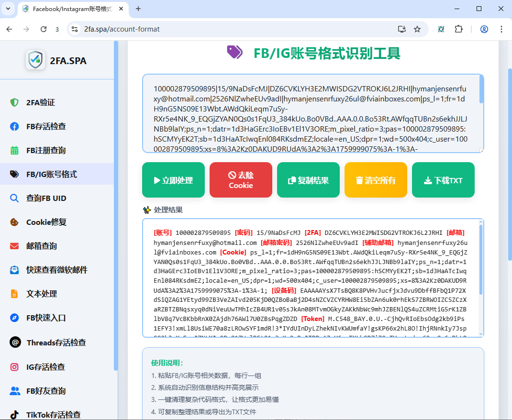Click the calendar icon beside FB注册查询
Screen dimensions: 512x420
(x=14, y=150)
